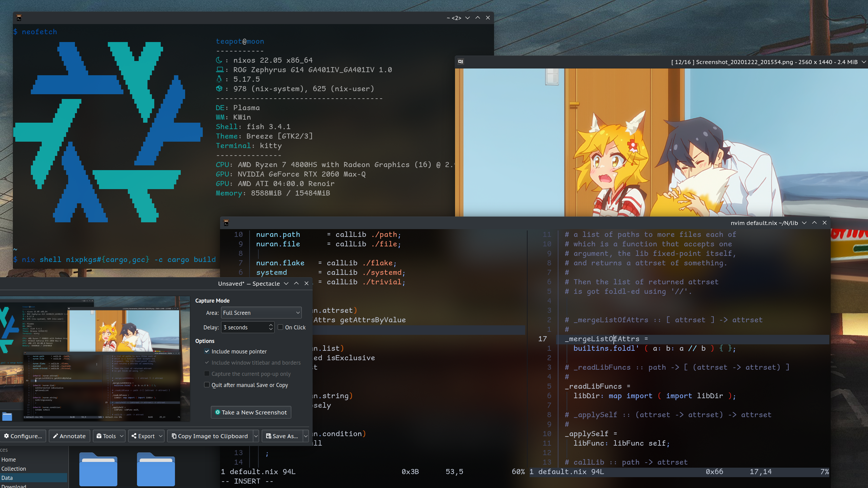Click the Save As... button

(x=282, y=436)
